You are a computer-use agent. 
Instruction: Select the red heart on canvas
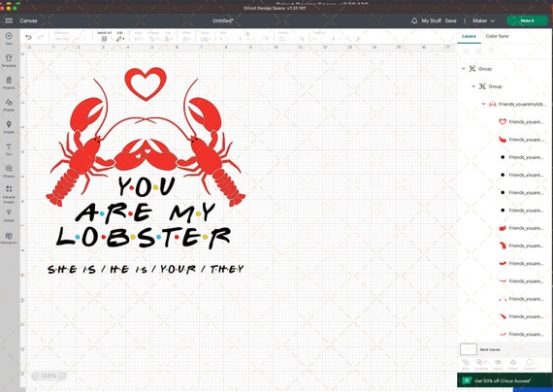146,84
